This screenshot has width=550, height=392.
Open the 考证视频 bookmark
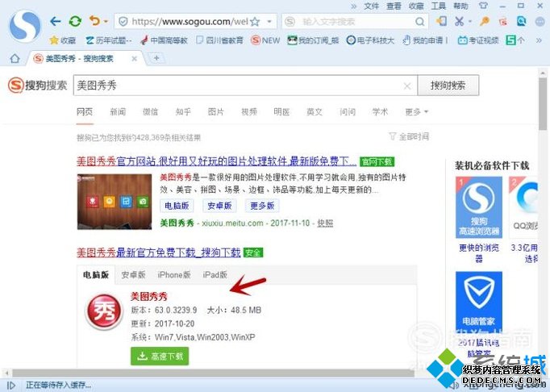pos(478,40)
